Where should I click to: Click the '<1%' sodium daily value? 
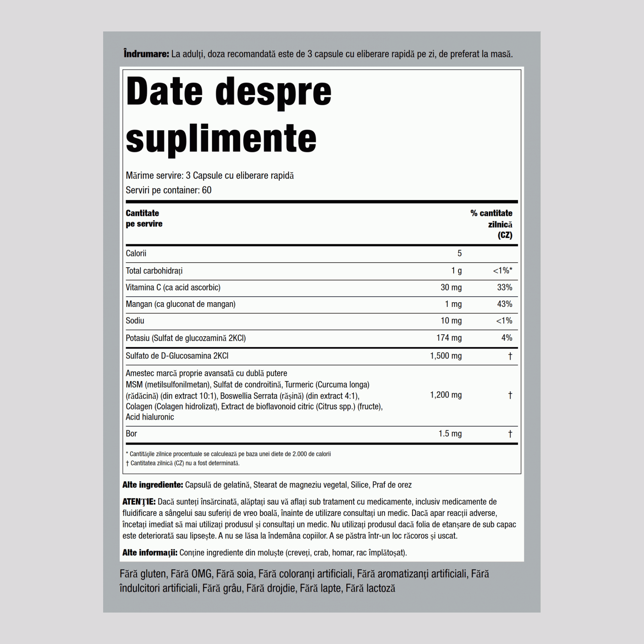[504, 321]
